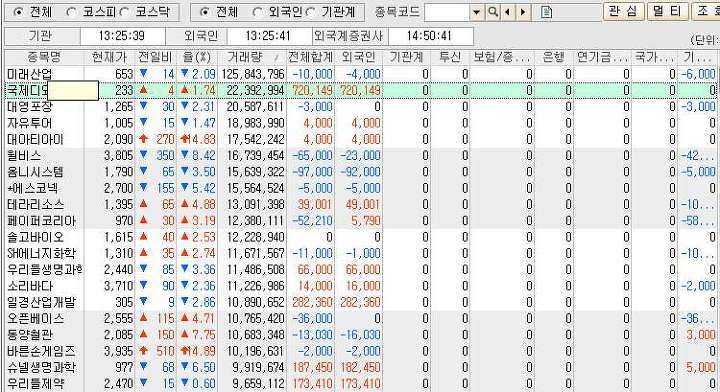Click the next stock right arrow
Screen dimensions: 720x392
point(523,12)
